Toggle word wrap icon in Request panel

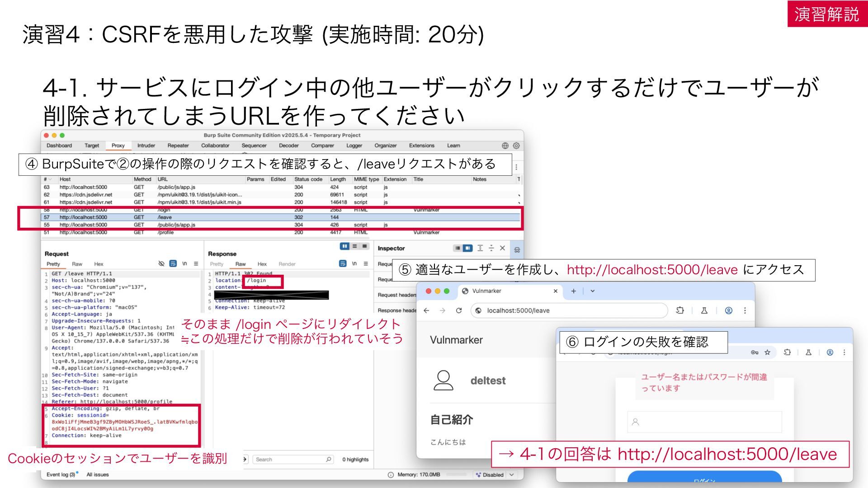(173, 264)
